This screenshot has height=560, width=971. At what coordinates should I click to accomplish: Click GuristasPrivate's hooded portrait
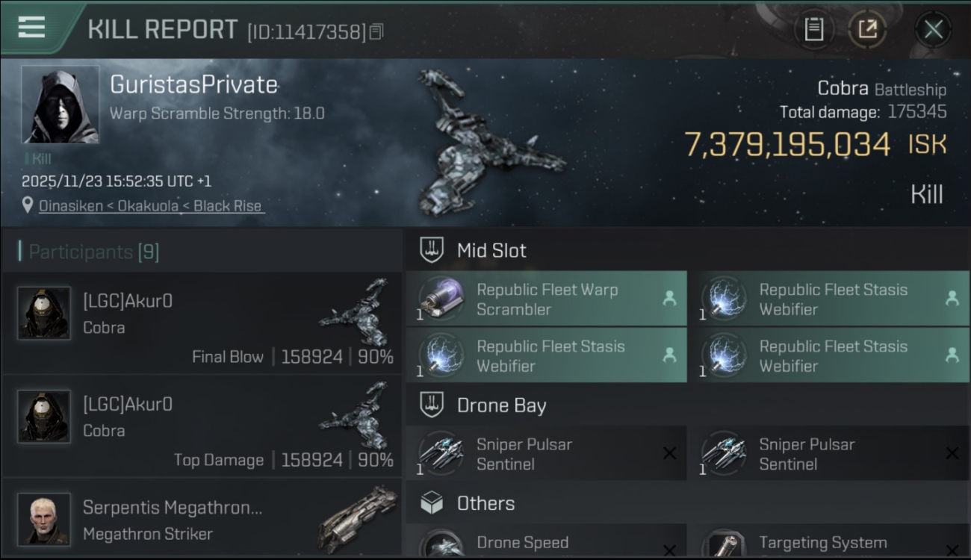click(60, 105)
